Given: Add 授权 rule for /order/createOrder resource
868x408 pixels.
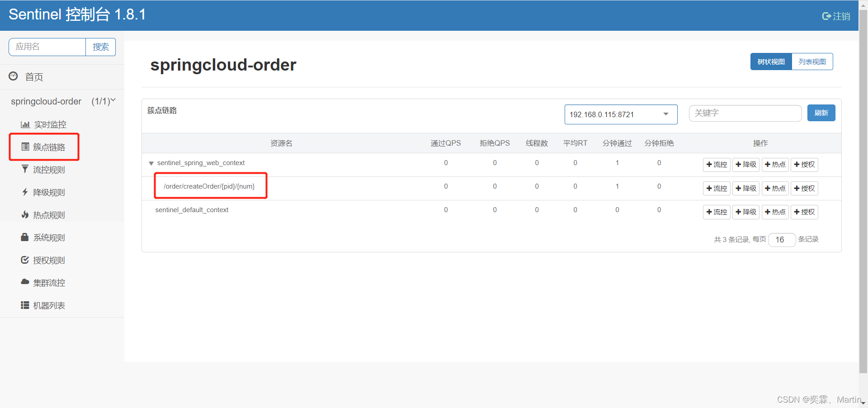Looking at the screenshot, I should pyautogui.click(x=804, y=188).
